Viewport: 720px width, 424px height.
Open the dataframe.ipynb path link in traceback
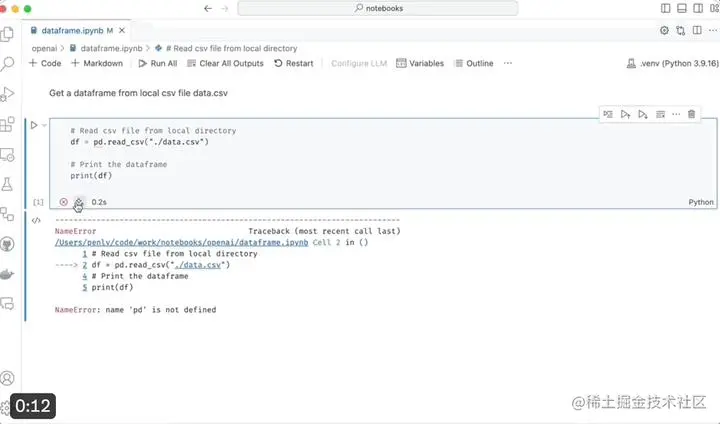coord(181,242)
